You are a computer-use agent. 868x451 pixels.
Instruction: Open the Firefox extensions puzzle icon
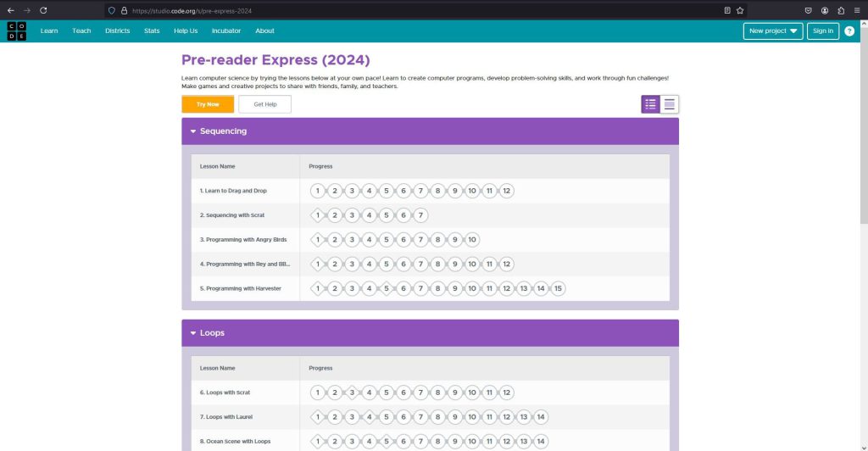pyautogui.click(x=841, y=10)
